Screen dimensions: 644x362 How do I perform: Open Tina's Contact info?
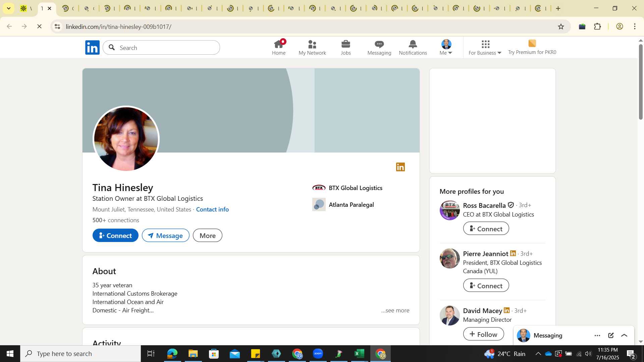point(212,209)
